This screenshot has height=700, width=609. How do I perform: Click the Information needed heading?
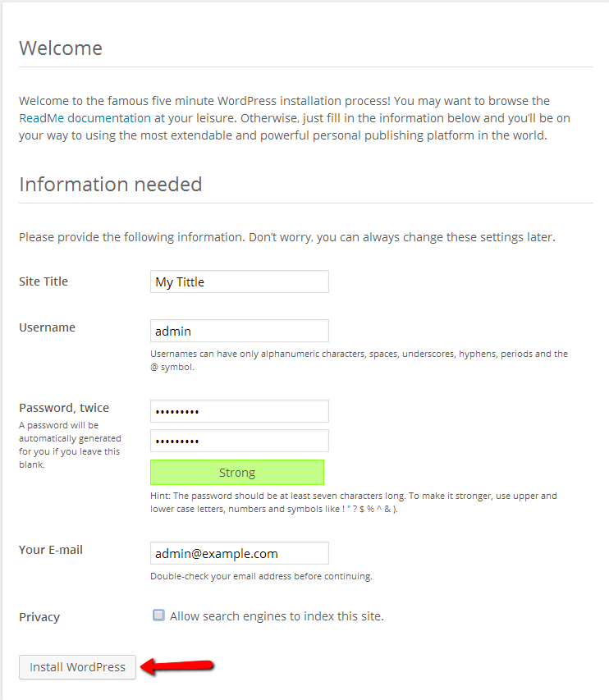[111, 185]
